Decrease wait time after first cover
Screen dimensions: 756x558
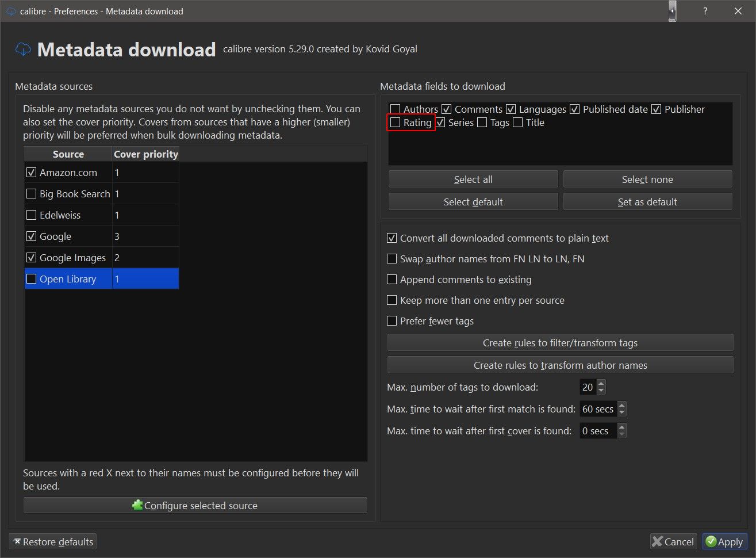coord(621,434)
